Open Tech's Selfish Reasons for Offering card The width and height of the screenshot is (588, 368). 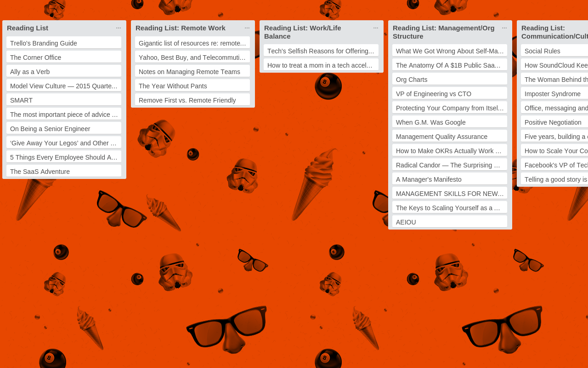[321, 51]
